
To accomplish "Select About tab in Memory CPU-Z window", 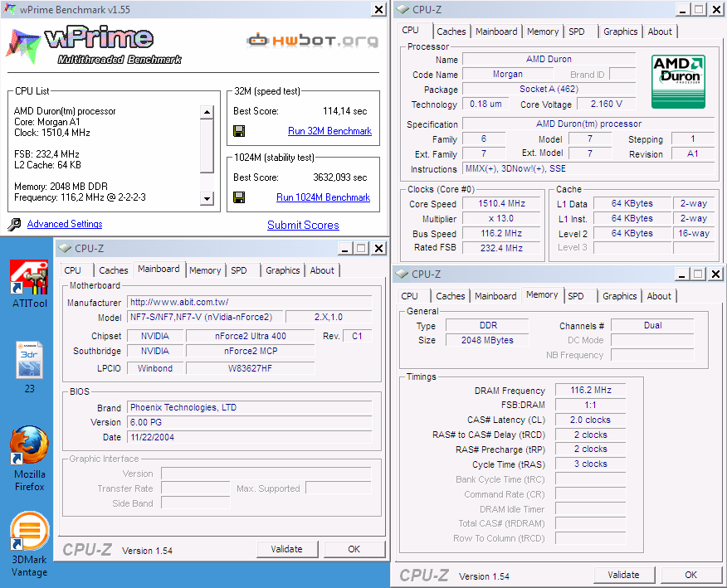I will tap(659, 296).
